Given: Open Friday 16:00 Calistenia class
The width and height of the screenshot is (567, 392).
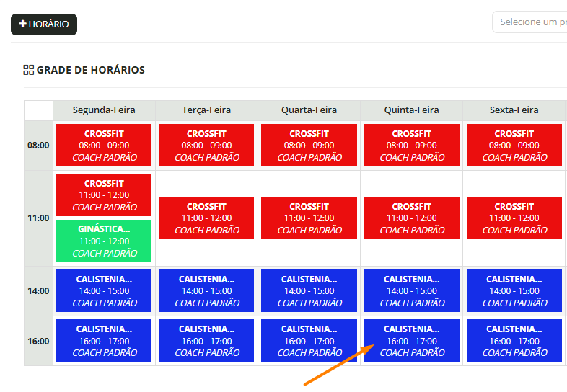Looking at the screenshot, I should pos(514,340).
